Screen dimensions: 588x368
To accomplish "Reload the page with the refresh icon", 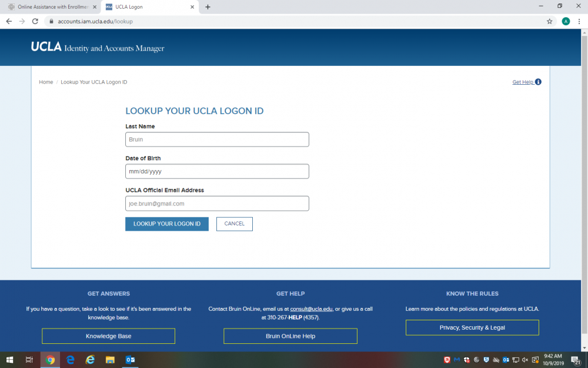I will (x=35, y=21).
